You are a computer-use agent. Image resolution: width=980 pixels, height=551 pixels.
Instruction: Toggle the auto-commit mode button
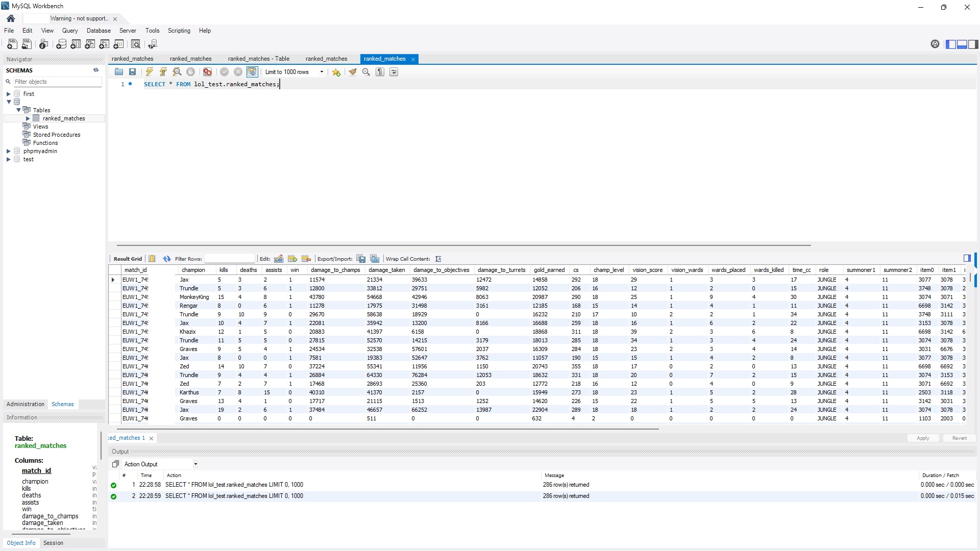click(x=252, y=72)
